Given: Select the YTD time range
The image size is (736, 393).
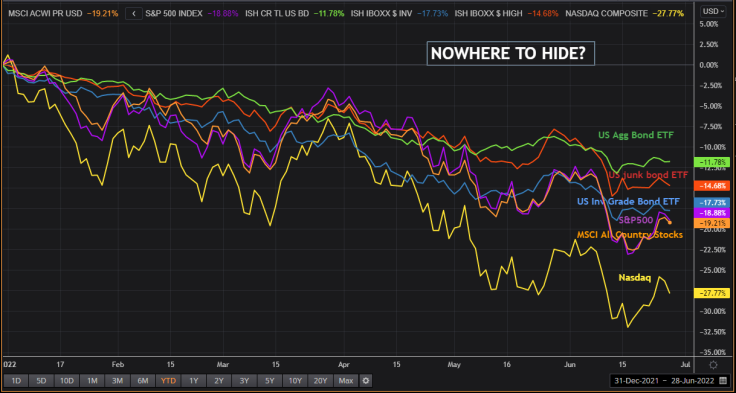Looking at the screenshot, I should click(168, 380).
